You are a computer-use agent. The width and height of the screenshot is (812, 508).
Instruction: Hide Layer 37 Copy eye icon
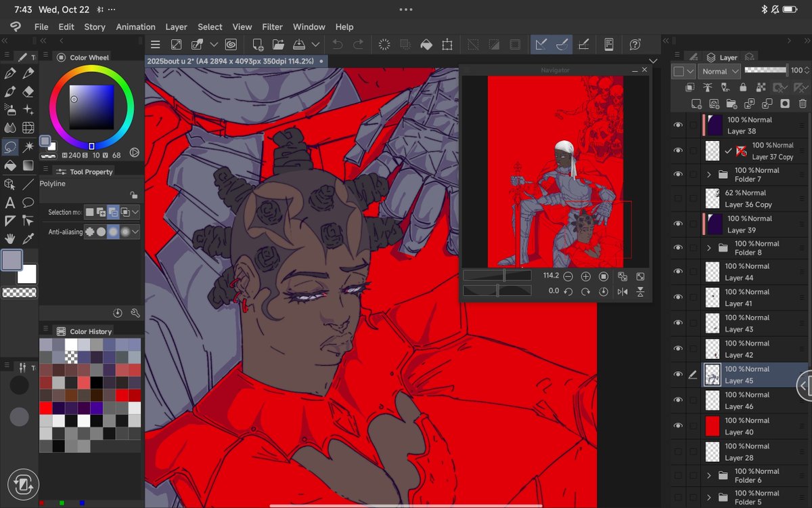point(678,150)
